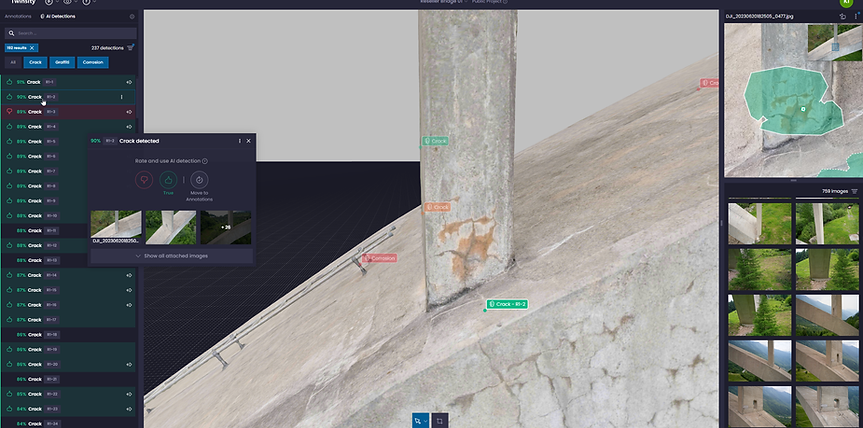Toggle the Graffiti filter chip
The height and width of the screenshot is (428, 863).
[x=62, y=62]
